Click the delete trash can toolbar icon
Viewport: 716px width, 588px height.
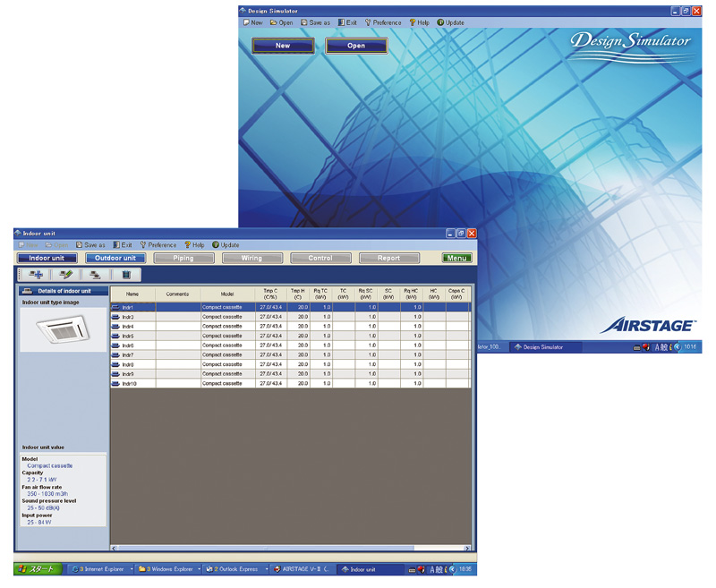pyautogui.click(x=126, y=275)
